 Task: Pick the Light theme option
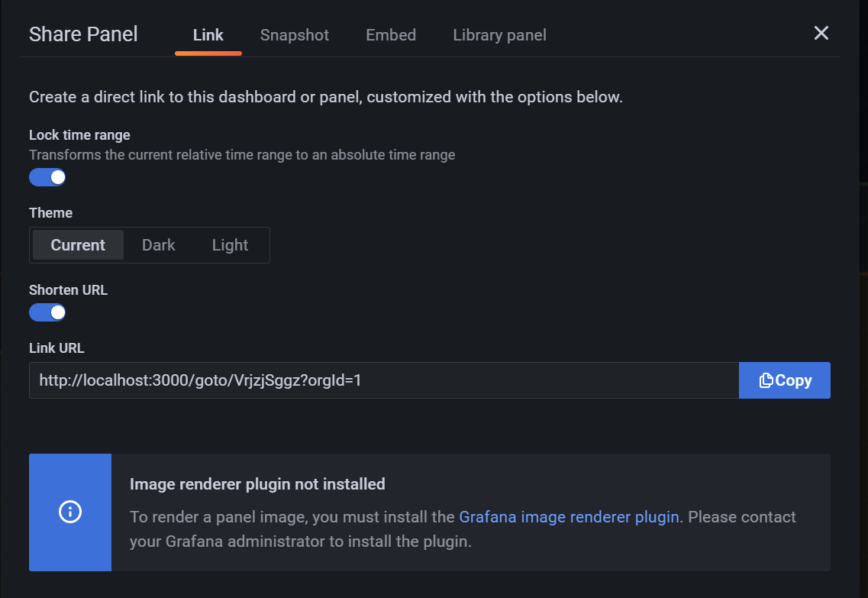click(x=230, y=245)
